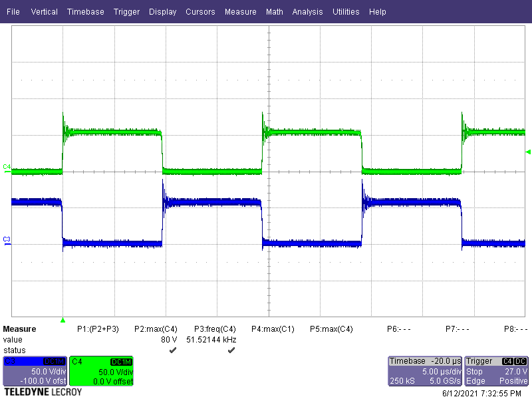The height and width of the screenshot is (399, 532).
Task: Click the Teledyne LeCroy logo
Action: pos(43,392)
